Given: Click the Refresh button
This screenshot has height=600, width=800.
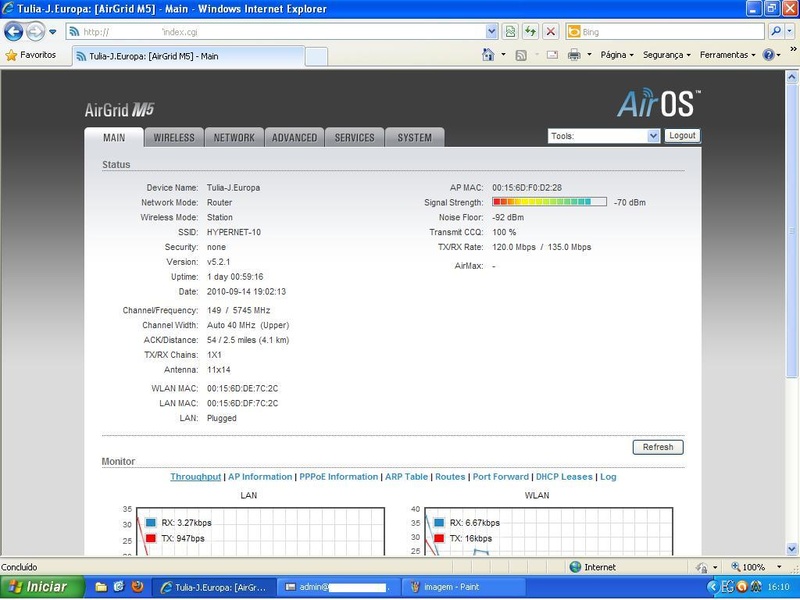Looking at the screenshot, I should coord(658,447).
